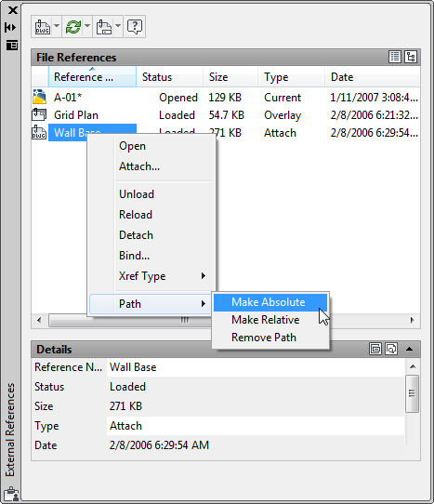Click the 54.7 KB size cell
The height and width of the screenshot is (504, 434).
227,115
